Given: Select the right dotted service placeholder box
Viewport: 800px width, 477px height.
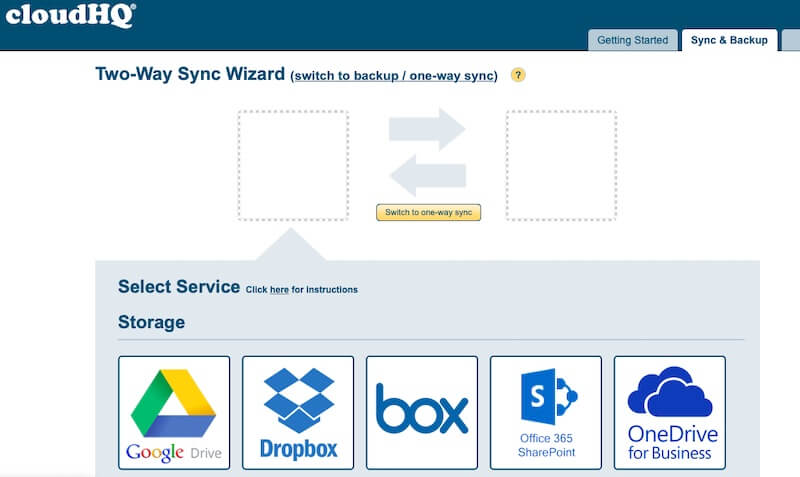Looking at the screenshot, I should pyautogui.click(x=561, y=165).
